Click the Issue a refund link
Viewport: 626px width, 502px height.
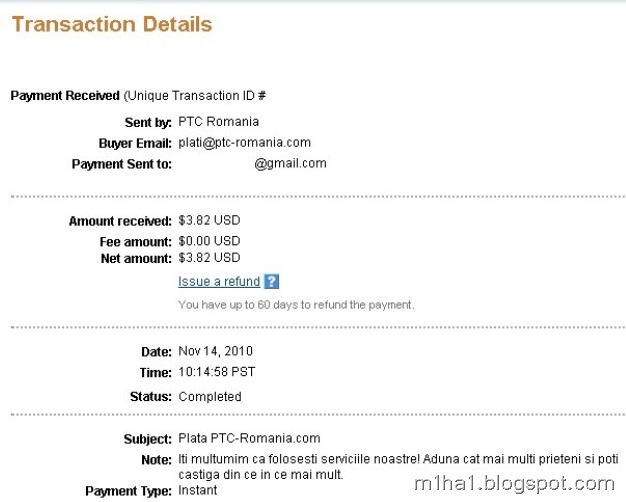click(219, 282)
